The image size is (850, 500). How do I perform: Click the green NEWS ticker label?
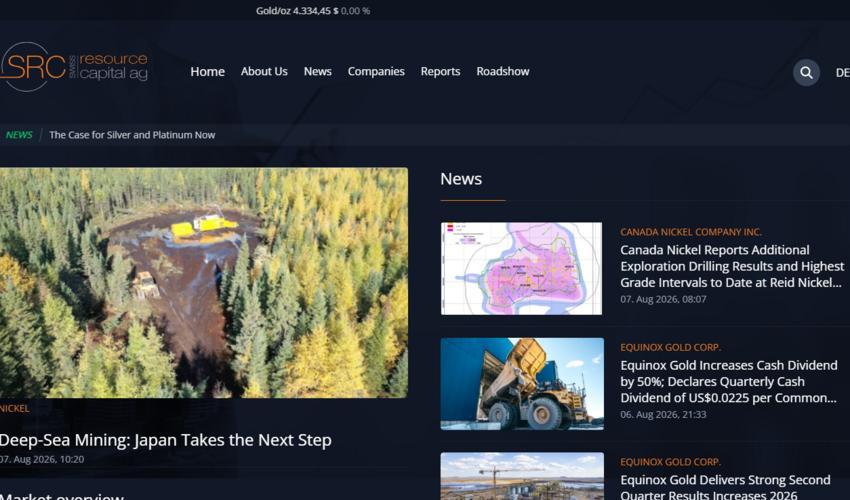tap(19, 135)
